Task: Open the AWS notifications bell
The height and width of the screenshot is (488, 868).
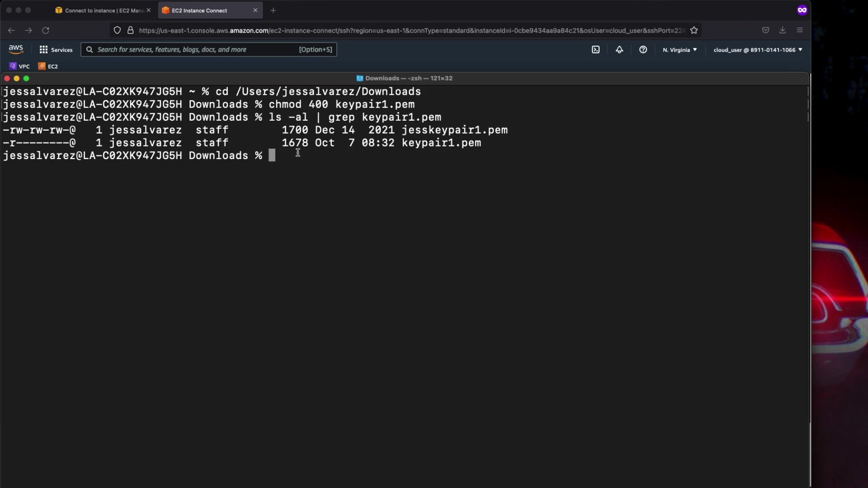Action: point(619,50)
